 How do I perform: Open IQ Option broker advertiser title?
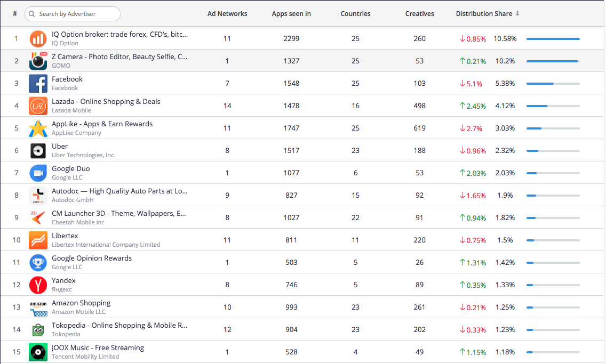pyautogui.click(x=120, y=34)
